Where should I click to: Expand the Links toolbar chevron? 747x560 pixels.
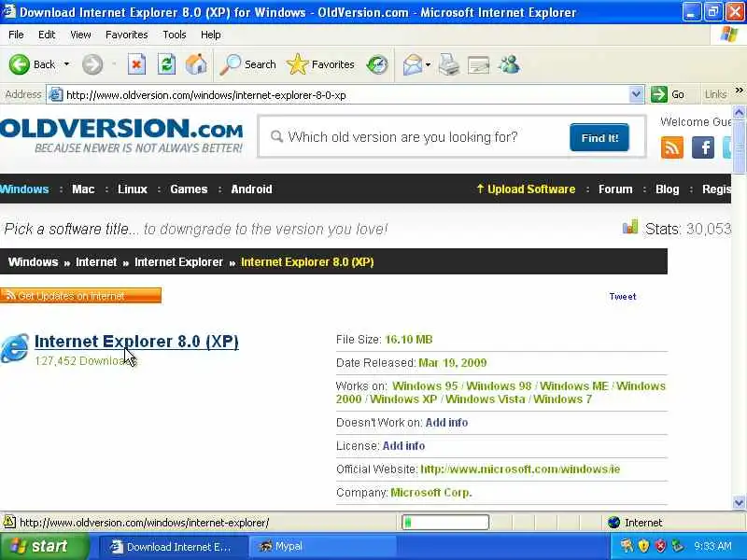[739, 90]
